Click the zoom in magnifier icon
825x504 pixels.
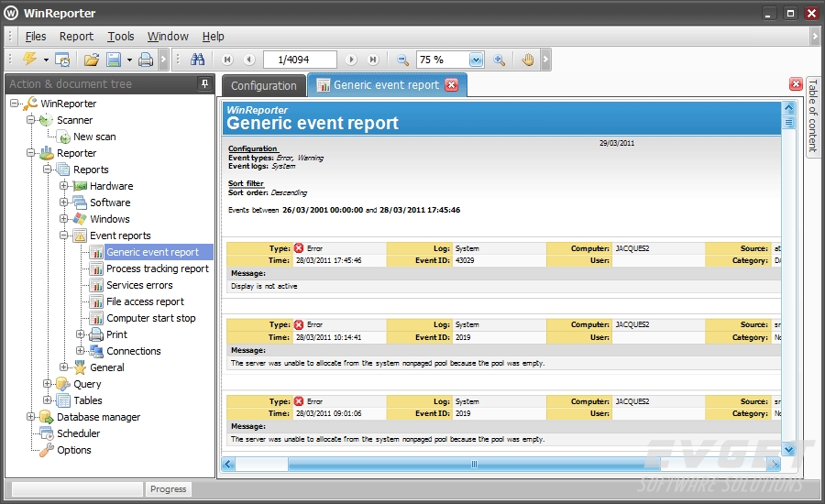pos(500,60)
